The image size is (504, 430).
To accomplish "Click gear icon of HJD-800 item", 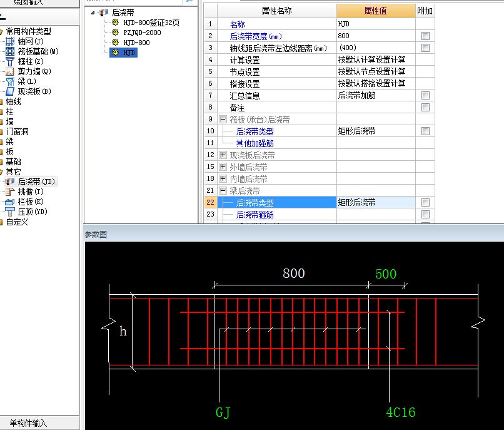I will click(116, 42).
